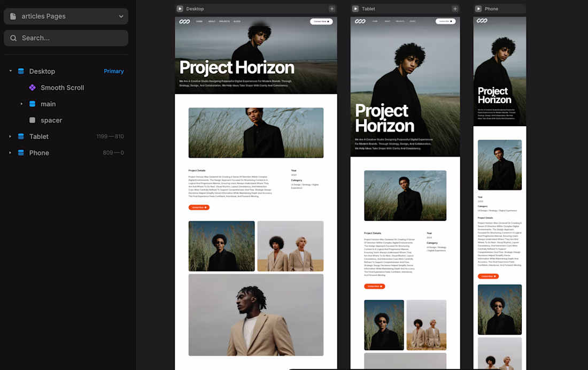The height and width of the screenshot is (370, 588).
Task: Click the 809—0 breakpoint range
Action: (x=113, y=153)
